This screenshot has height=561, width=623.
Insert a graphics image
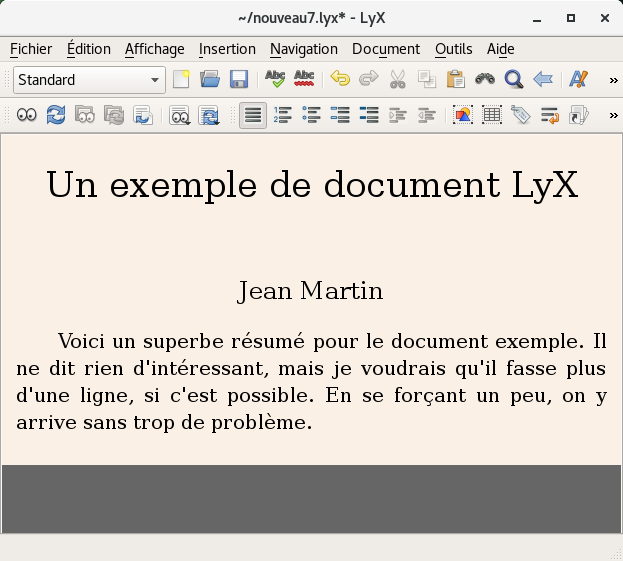[463, 115]
